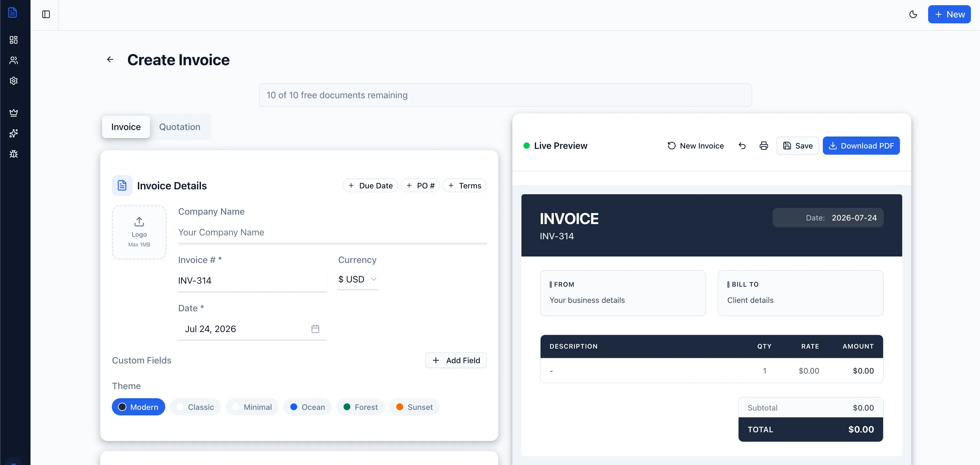Open the dashboard grid icon in sidebar

click(14, 40)
